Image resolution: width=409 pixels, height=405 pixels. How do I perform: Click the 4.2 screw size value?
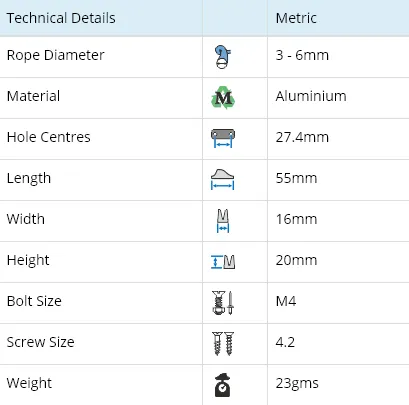[x=285, y=342]
